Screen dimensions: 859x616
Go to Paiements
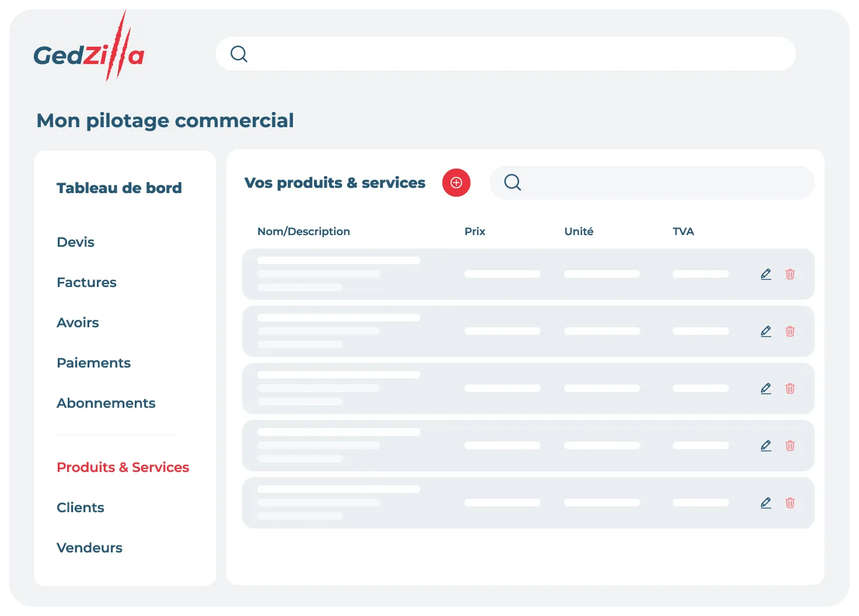click(93, 363)
